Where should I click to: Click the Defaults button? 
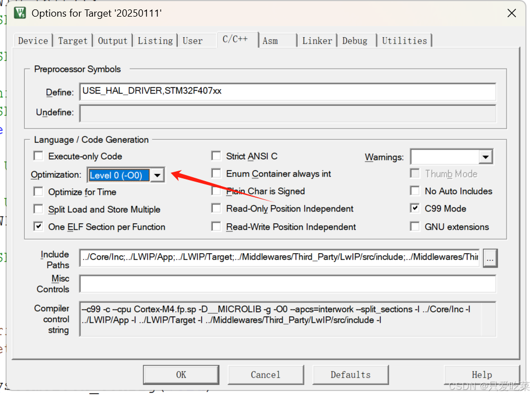click(350, 374)
